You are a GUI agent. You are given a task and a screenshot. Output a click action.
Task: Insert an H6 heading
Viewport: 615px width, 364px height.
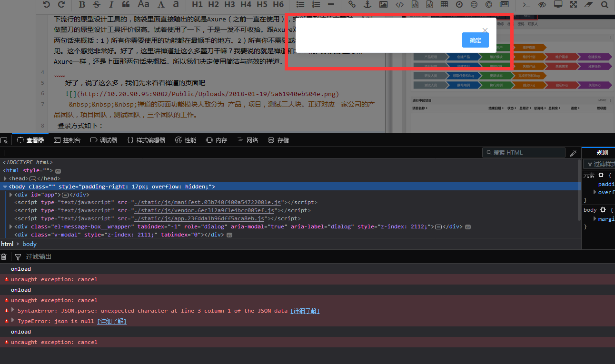pos(278,5)
